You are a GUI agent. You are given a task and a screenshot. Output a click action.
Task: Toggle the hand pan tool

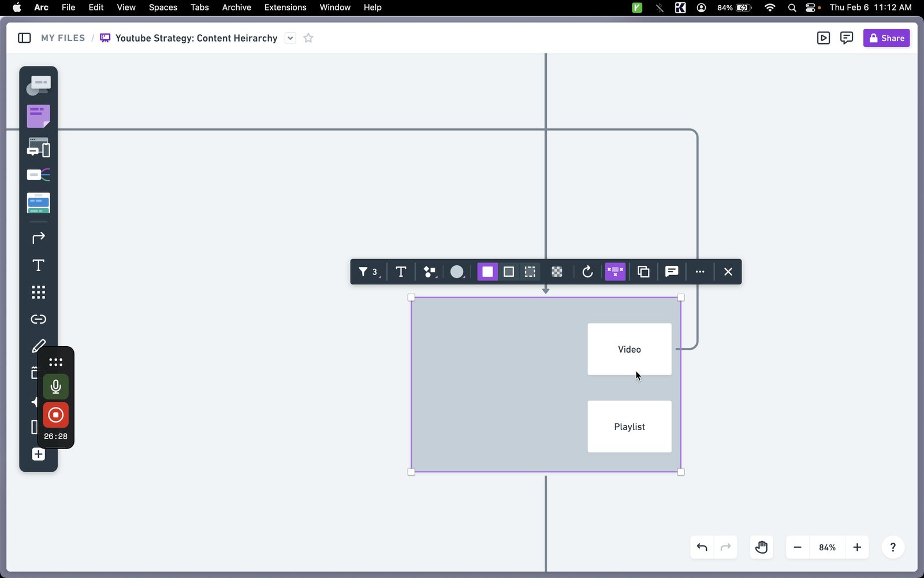click(x=761, y=547)
